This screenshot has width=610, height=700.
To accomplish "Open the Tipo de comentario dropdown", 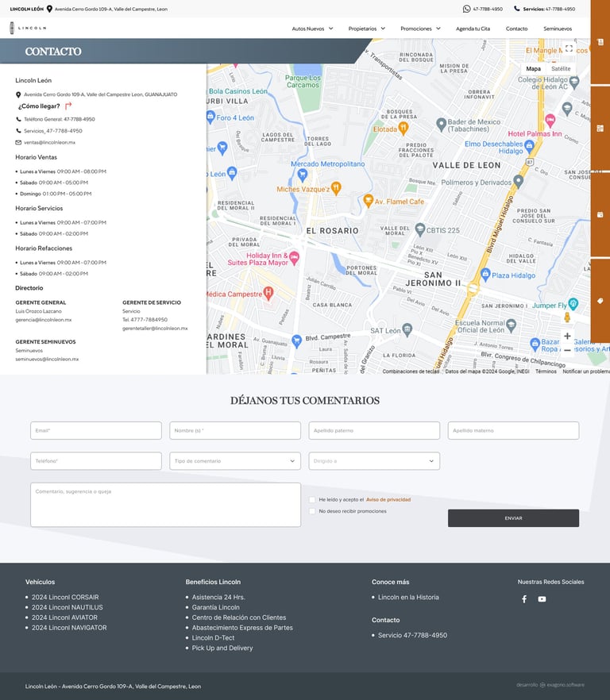I will (235, 460).
